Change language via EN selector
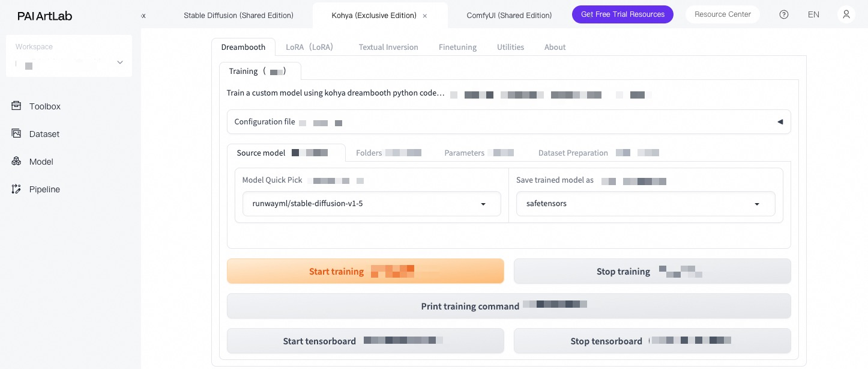The height and width of the screenshot is (369, 868). tap(813, 14)
